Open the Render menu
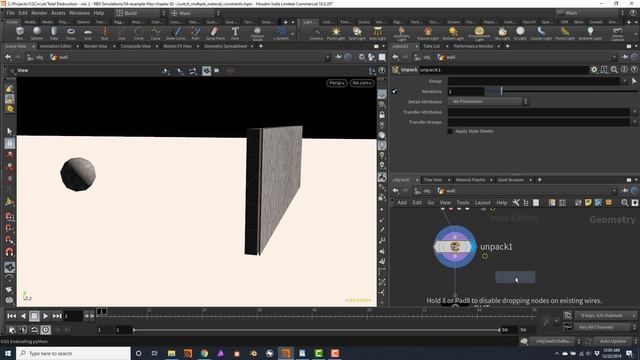640x360 pixels. (40, 13)
